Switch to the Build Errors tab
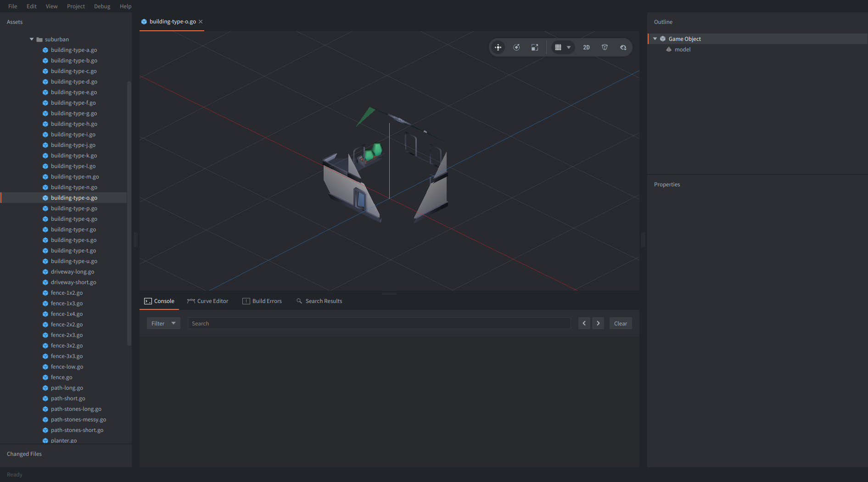The width and height of the screenshot is (868, 482). (x=262, y=301)
